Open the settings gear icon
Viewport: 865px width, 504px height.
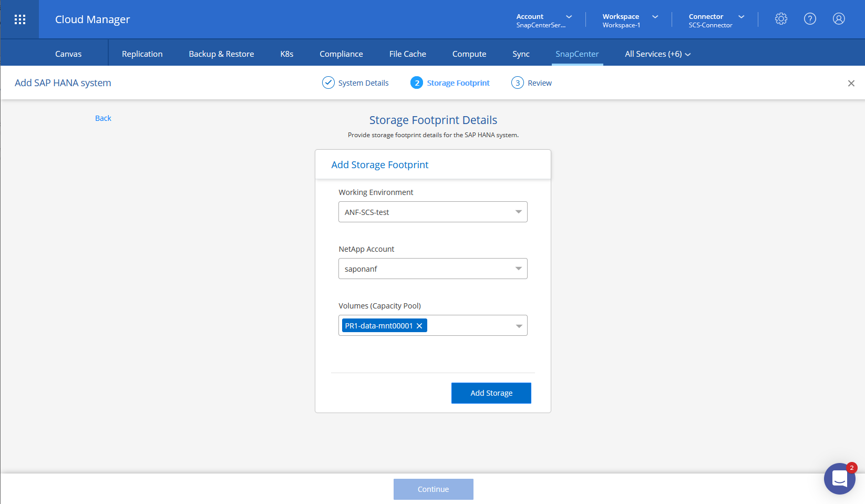coord(781,19)
